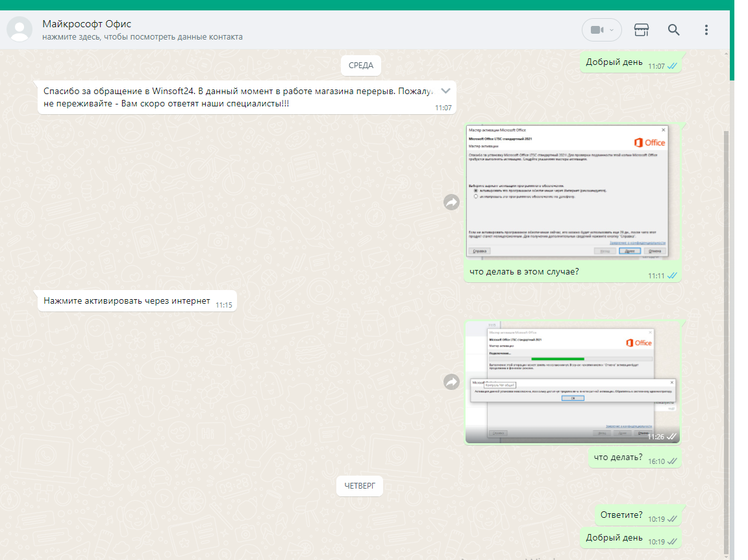Click the message 'что делать?'
The width and height of the screenshot is (748, 560).
point(634,457)
